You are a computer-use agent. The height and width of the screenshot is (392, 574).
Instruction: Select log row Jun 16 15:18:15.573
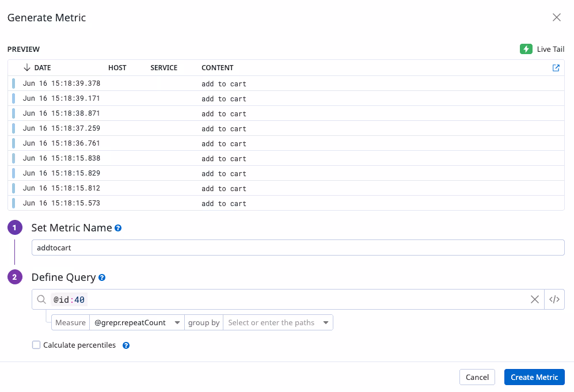pos(286,203)
